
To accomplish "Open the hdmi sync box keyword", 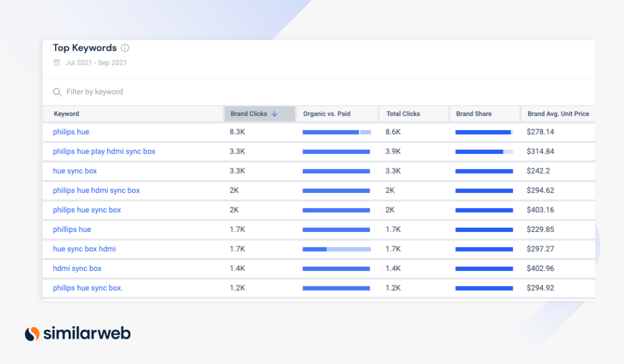I will 77,268.
